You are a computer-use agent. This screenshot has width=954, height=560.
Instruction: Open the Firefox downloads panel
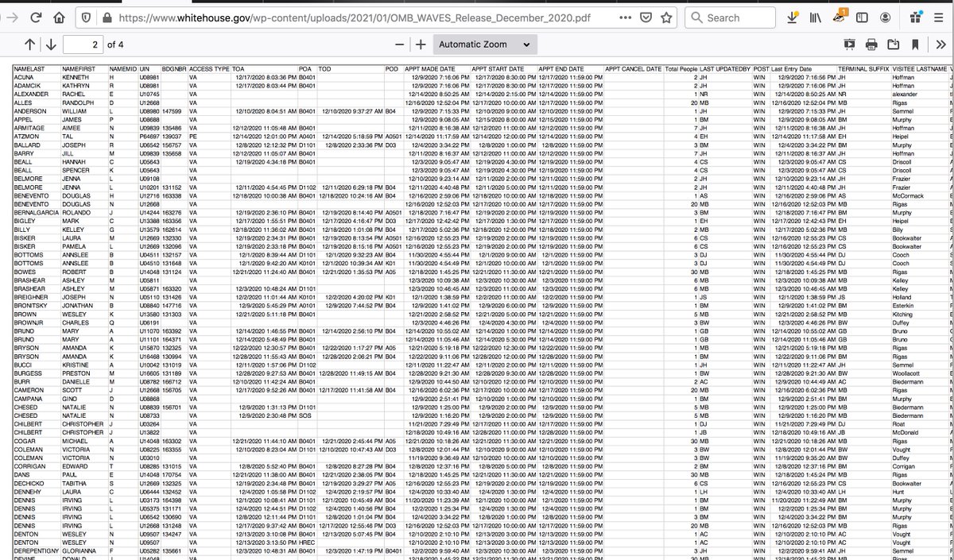coord(793,17)
